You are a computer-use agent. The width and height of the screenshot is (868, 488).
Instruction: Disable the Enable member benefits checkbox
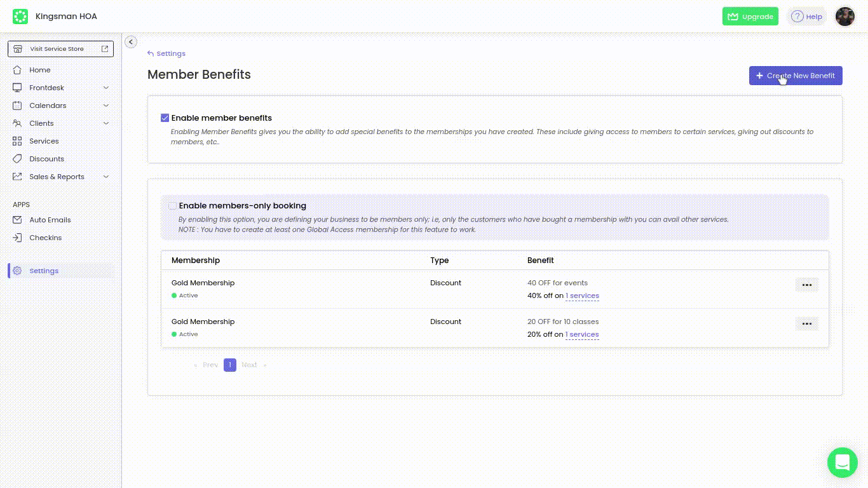point(165,118)
